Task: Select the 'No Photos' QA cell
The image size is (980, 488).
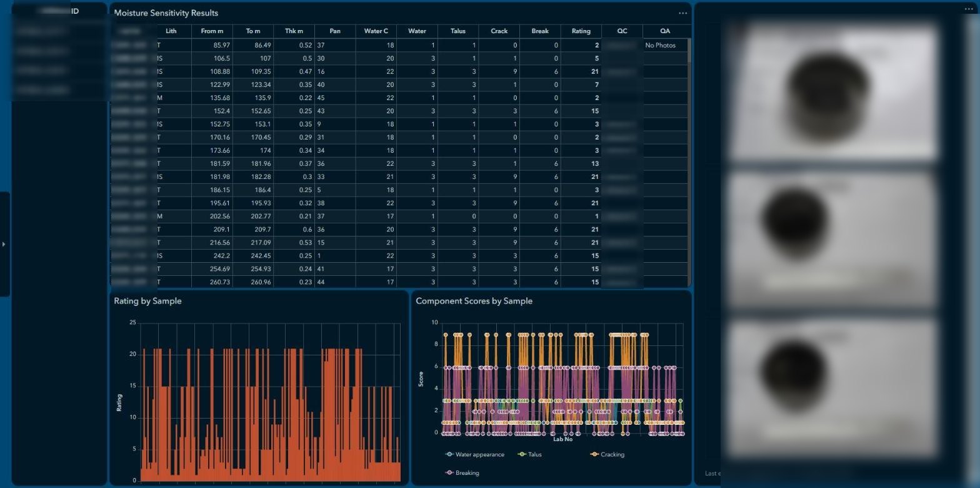Action: tap(665, 45)
